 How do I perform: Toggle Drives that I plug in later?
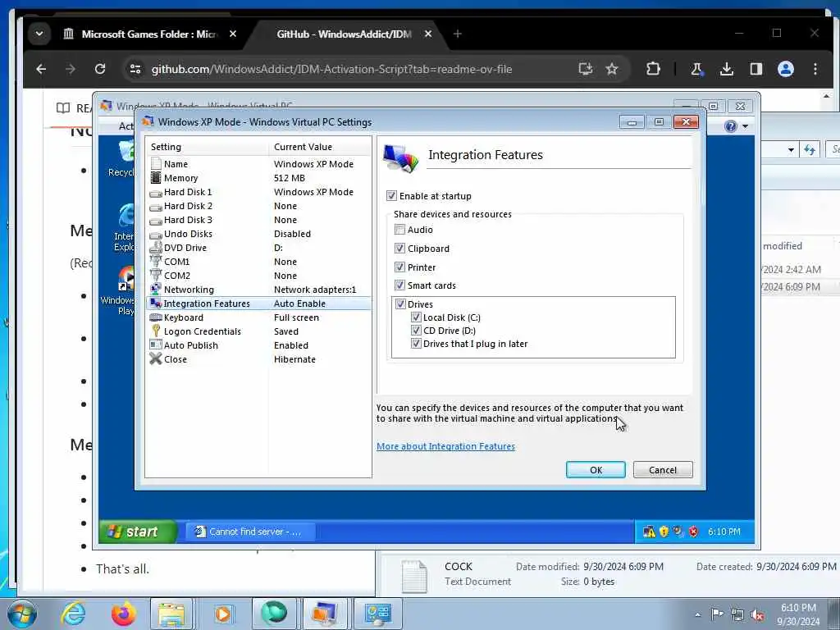click(416, 344)
